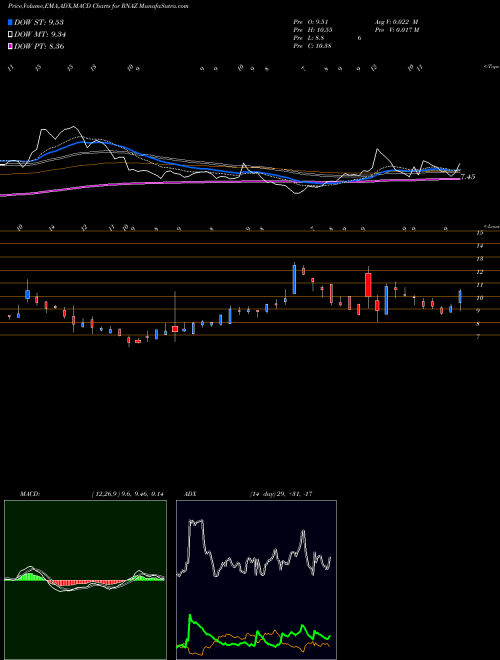The height and width of the screenshot is (660, 500).
Task: Select the 'DOW PT: 8.36' legend label
Action: tap(39, 46)
